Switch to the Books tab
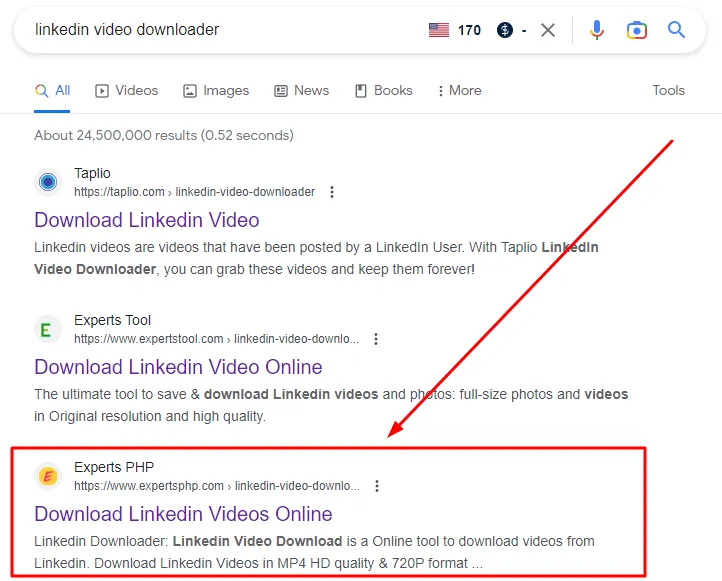The height and width of the screenshot is (581, 722). (384, 90)
